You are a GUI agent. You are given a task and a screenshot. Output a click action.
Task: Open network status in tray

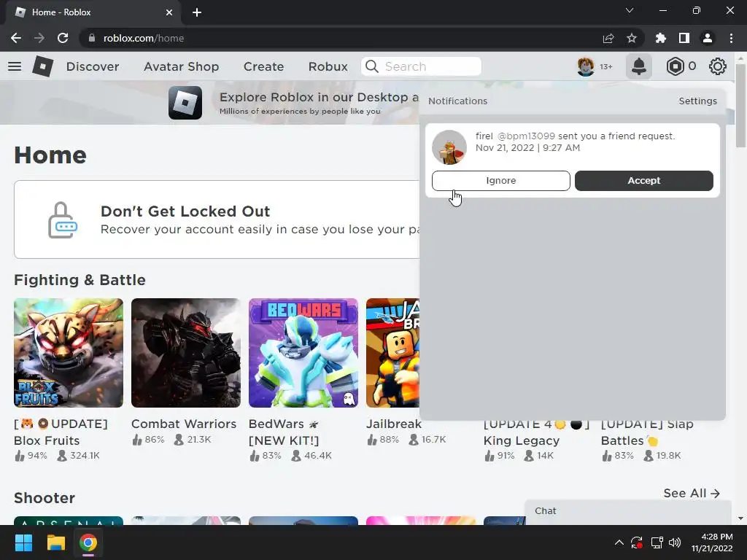(x=657, y=542)
